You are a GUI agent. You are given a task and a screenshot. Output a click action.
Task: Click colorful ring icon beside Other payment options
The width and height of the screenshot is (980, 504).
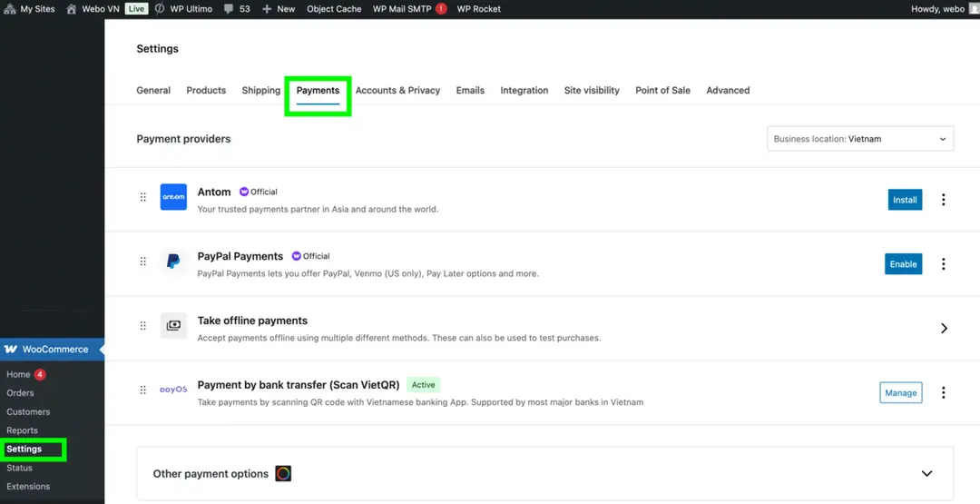(x=283, y=473)
